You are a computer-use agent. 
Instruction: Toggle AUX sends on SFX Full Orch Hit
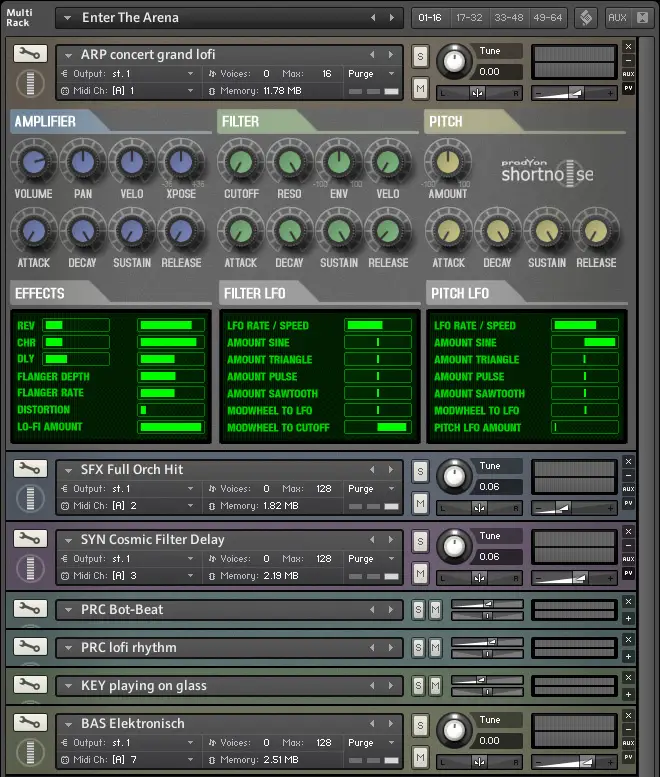(x=628, y=489)
